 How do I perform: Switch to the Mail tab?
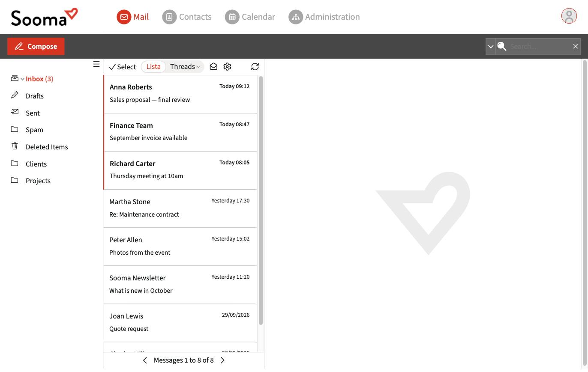(133, 17)
